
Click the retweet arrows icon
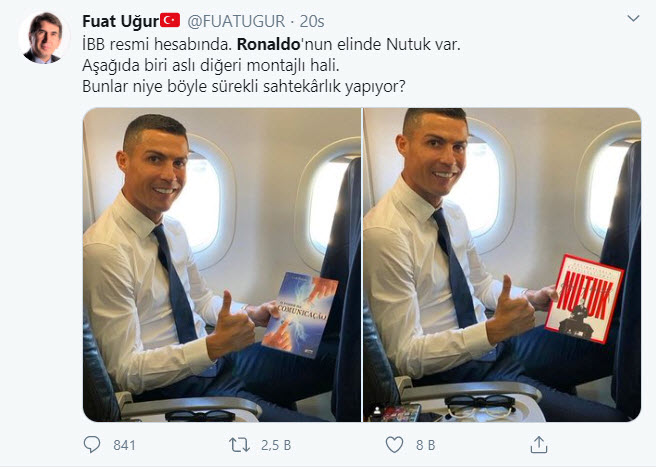239,445
